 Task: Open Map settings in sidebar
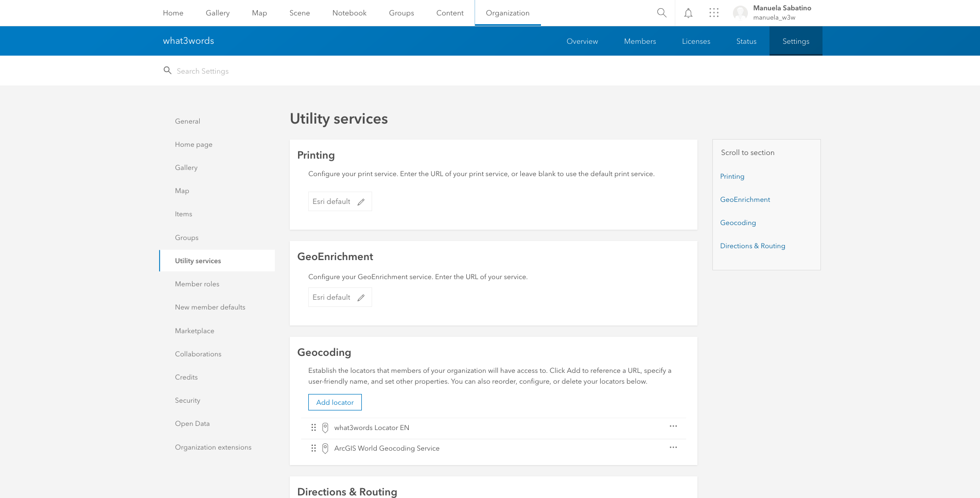click(182, 191)
